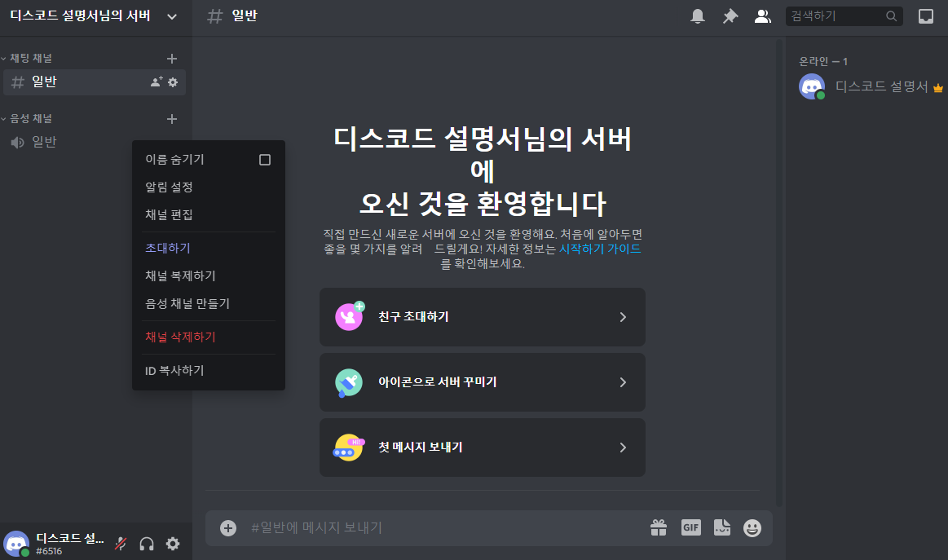
Task: Focus the #일반에 메시지 보내기 input
Action: [x=444, y=528]
